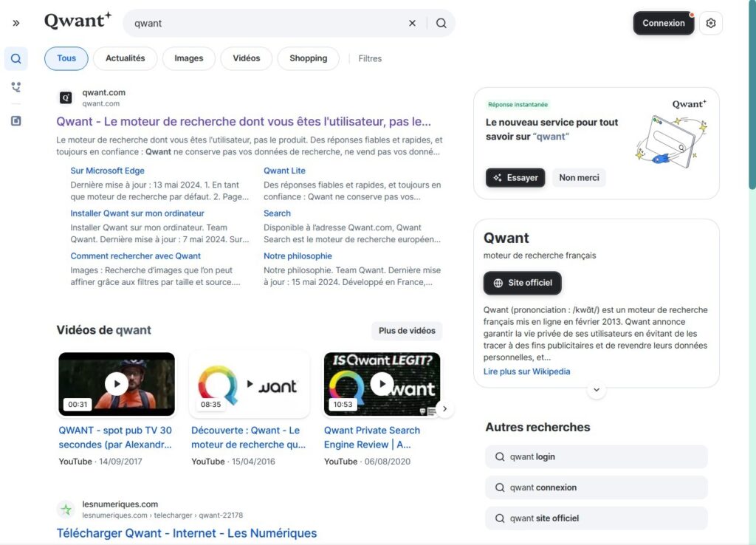Select the sidebar search icon
The width and height of the screenshot is (756, 545).
(16, 59)
